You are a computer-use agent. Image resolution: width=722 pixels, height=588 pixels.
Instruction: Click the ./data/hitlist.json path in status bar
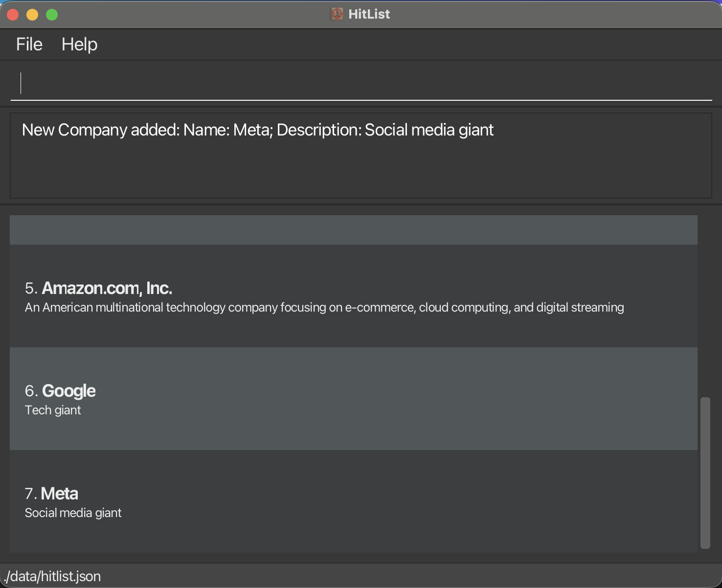click(52, 576)
